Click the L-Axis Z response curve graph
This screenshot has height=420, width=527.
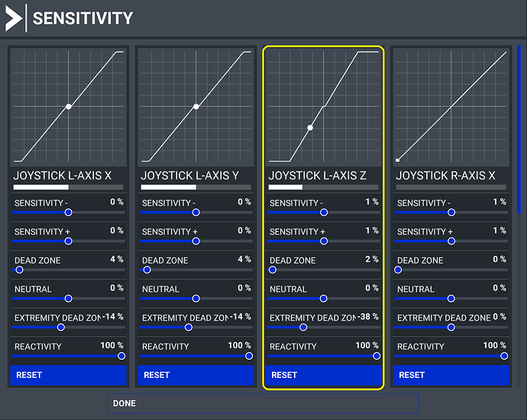pos(324,107)
